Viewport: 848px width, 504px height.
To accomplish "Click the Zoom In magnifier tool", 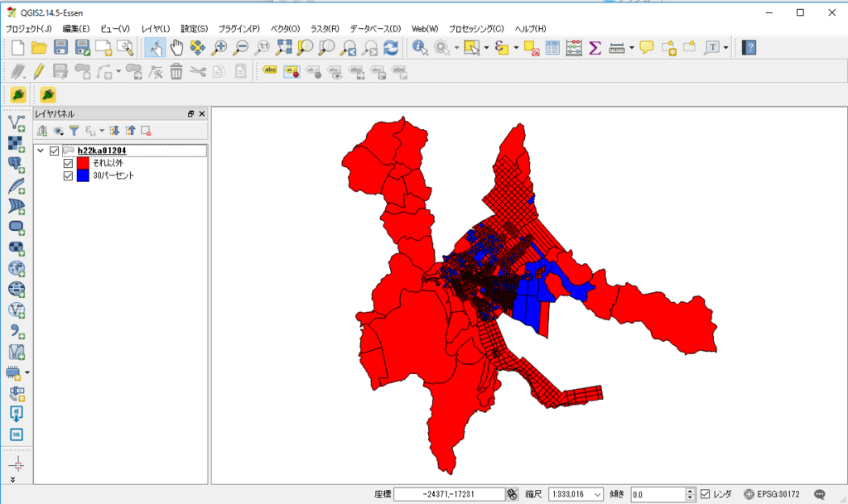I will [219, 47].
